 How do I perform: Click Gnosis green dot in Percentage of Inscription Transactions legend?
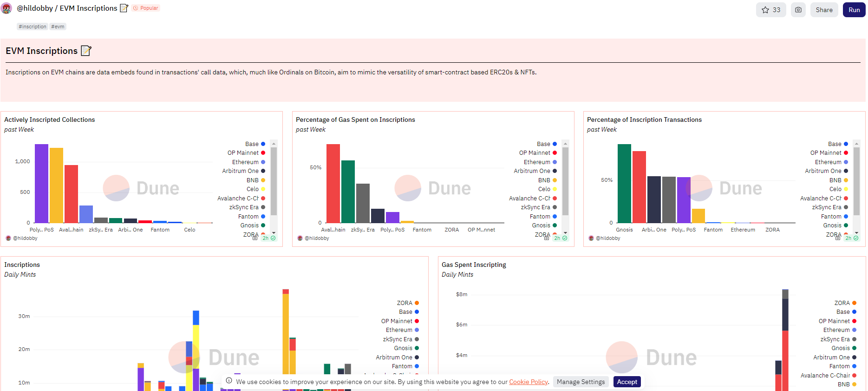point(846,225)
